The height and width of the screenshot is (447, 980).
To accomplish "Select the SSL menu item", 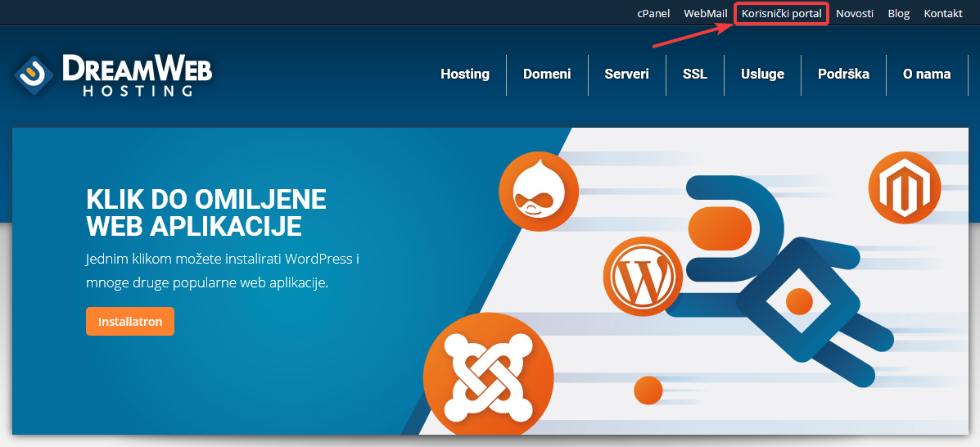I will [x=695, y=74].
